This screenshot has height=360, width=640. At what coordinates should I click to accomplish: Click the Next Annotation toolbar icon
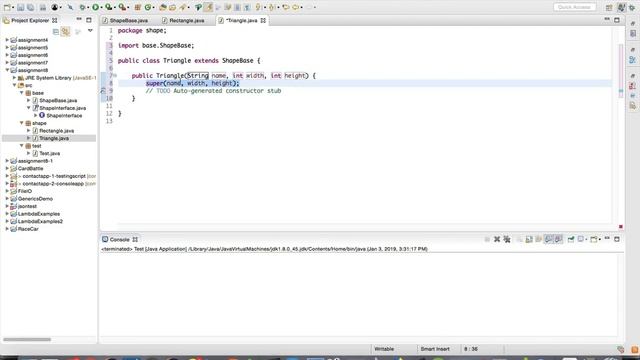[x=258, y=7]
